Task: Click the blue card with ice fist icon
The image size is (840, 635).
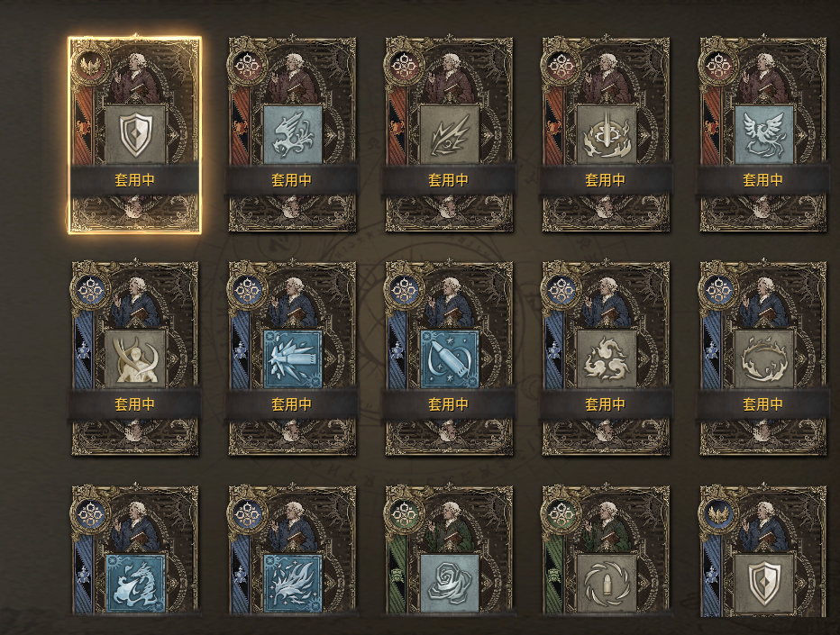Action: 292,358
